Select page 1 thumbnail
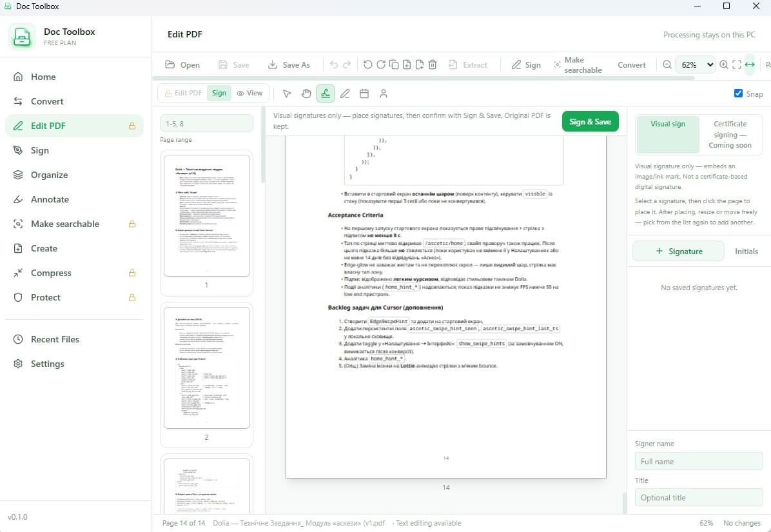The width and height of the screenshot is (771, 532). tap(206, 216)
